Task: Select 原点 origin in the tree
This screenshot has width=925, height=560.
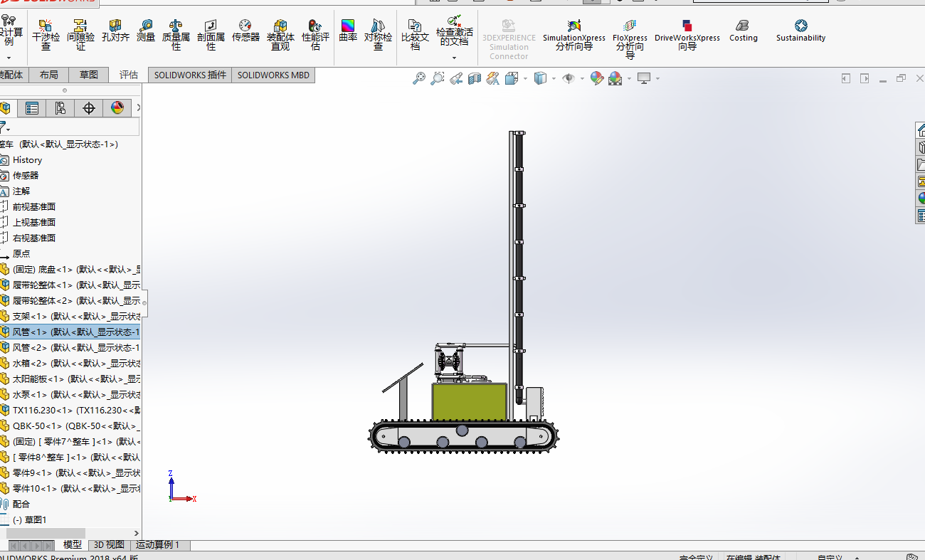Action: [x=21, y=254]
